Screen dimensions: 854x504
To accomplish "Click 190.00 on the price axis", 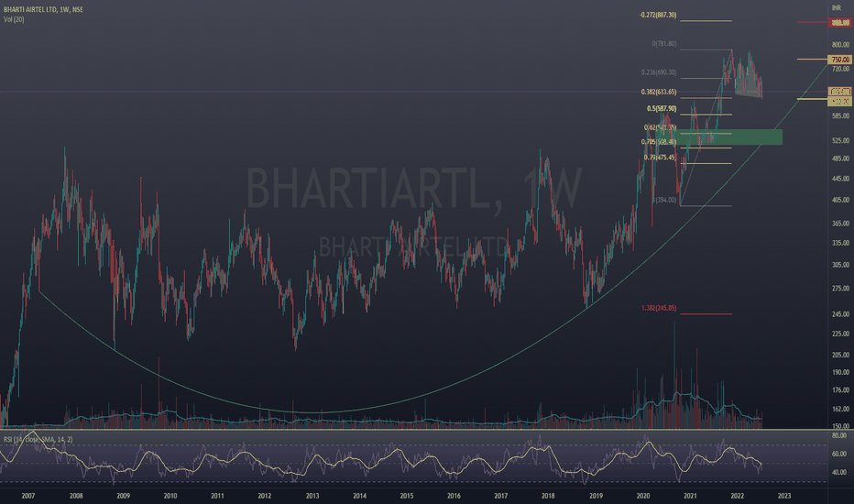I will (x=840, y=372).
